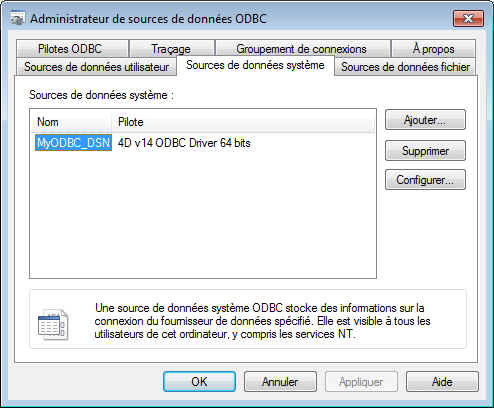The width and height of the screenshot is (494, 408).
Task: Confirm with the OK button
Action: pyautogui.click(x=199, y=381)
